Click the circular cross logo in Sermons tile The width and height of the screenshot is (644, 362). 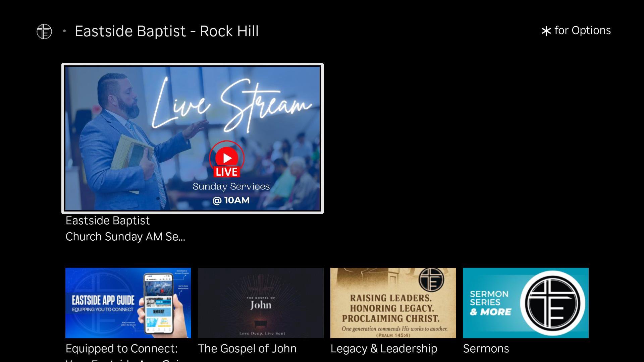point(552,303)
